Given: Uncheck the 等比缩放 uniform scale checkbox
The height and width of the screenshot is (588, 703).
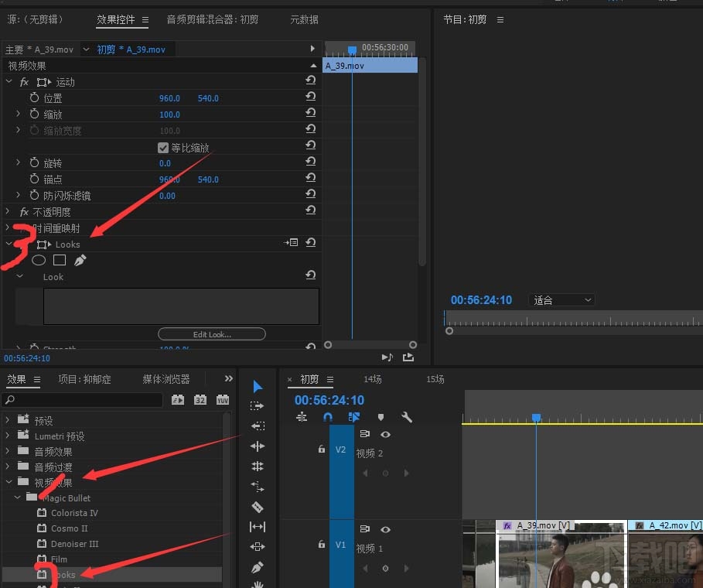Looking at the screenshot, I should point(163,147).
